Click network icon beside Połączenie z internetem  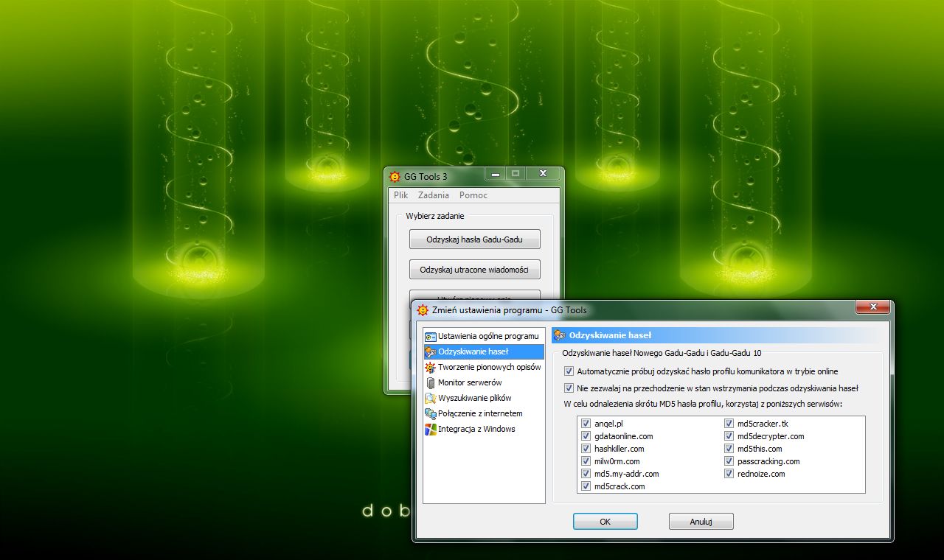point(431,413)
